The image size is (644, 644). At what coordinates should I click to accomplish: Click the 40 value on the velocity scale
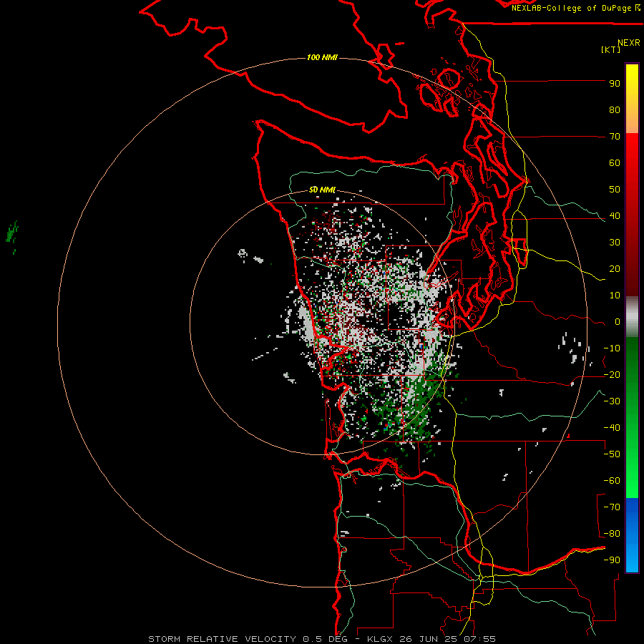615,215
